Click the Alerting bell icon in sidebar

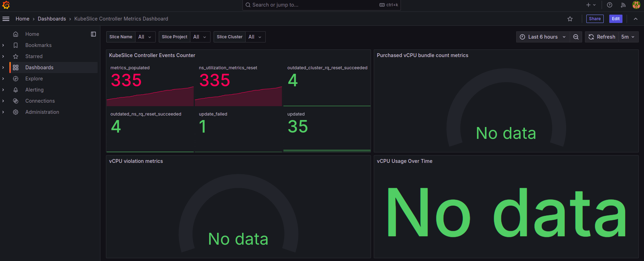16,90
